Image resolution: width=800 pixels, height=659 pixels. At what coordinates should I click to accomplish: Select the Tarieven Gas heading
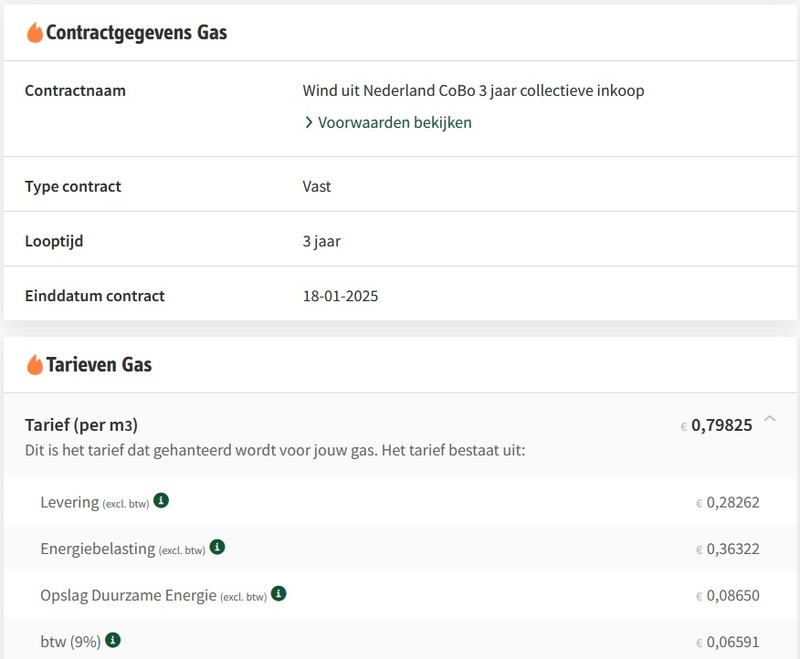[99, 364]
